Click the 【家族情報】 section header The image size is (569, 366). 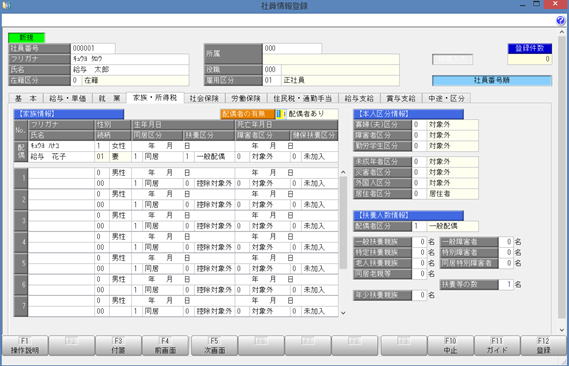pos(69,114)
